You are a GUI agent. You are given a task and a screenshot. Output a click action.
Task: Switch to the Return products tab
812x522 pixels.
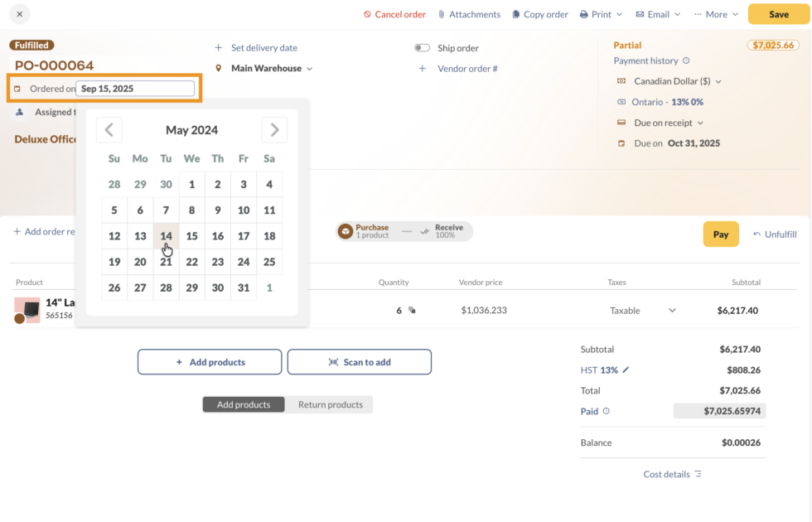pyautogui.click(x=331, y=404)
